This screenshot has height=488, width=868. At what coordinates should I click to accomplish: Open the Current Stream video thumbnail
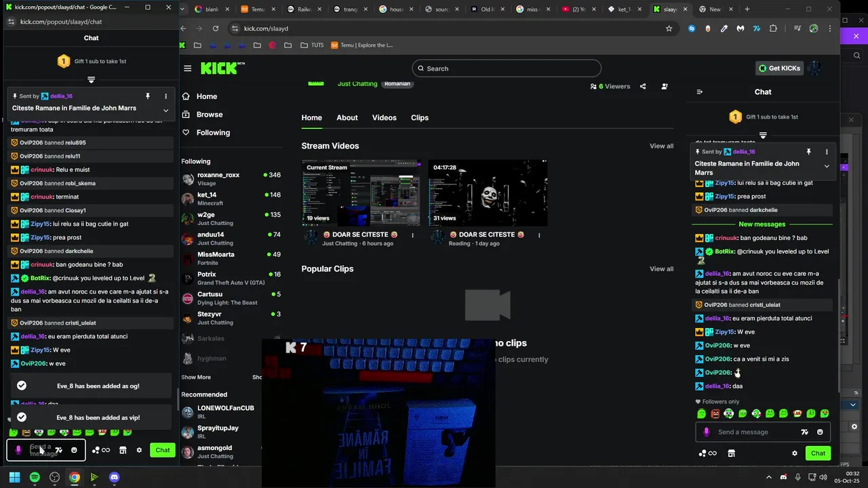[x=361, y=192]
